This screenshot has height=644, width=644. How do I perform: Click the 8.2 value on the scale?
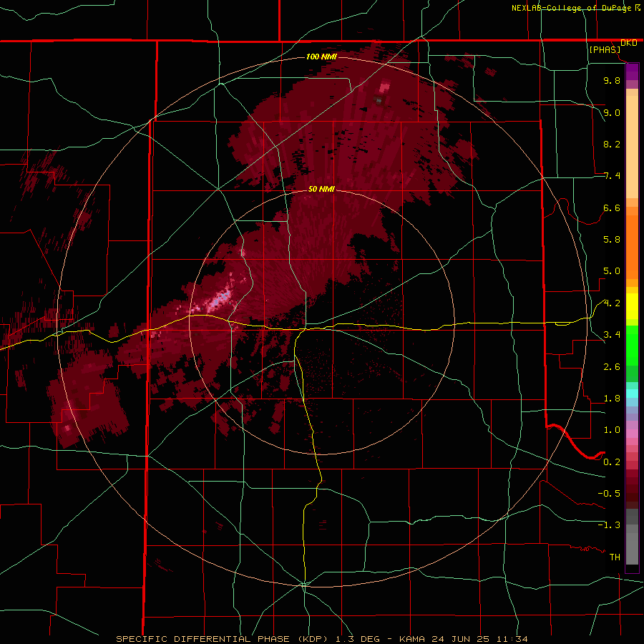click(612, 144)
